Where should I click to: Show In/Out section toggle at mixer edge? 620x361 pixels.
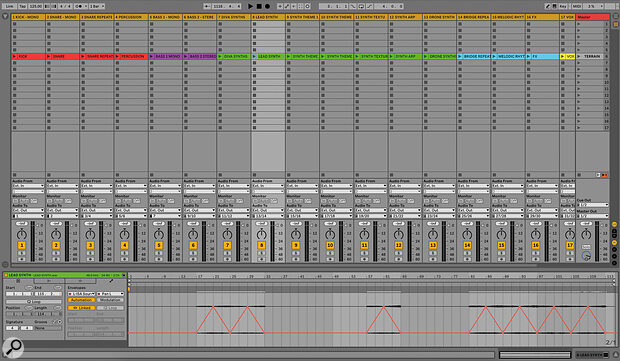coord(614,224)
